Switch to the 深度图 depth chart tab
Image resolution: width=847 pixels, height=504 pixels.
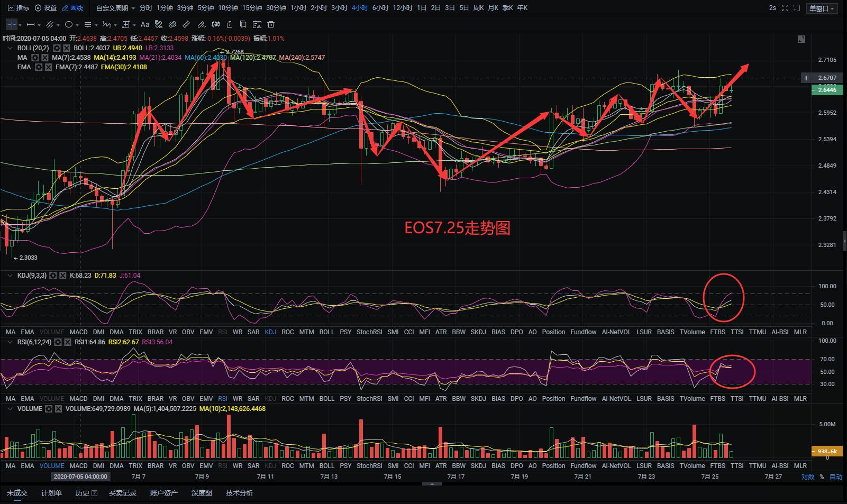[202, 493]
